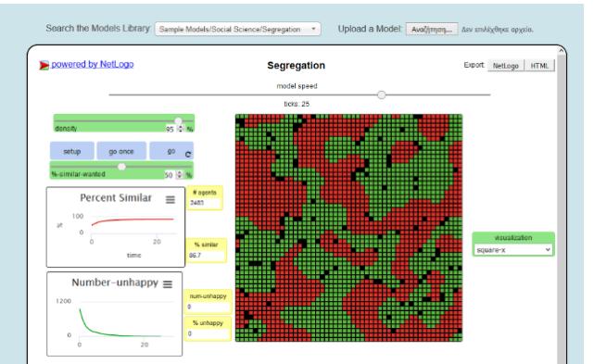Click the Segregation model title
This screenshot has height=364, width=594.
296,66
